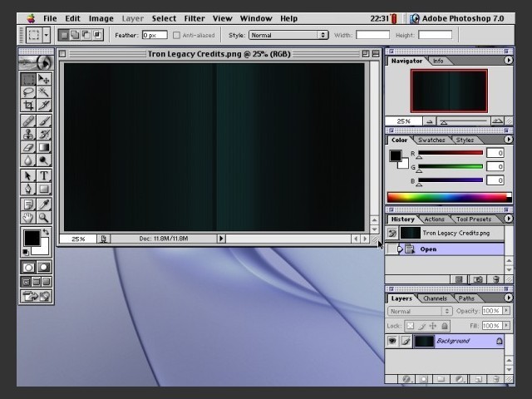Choose Full Screen Mode with Menu Bar
This screenshot has height=399, width=532.
click(36, 282)
